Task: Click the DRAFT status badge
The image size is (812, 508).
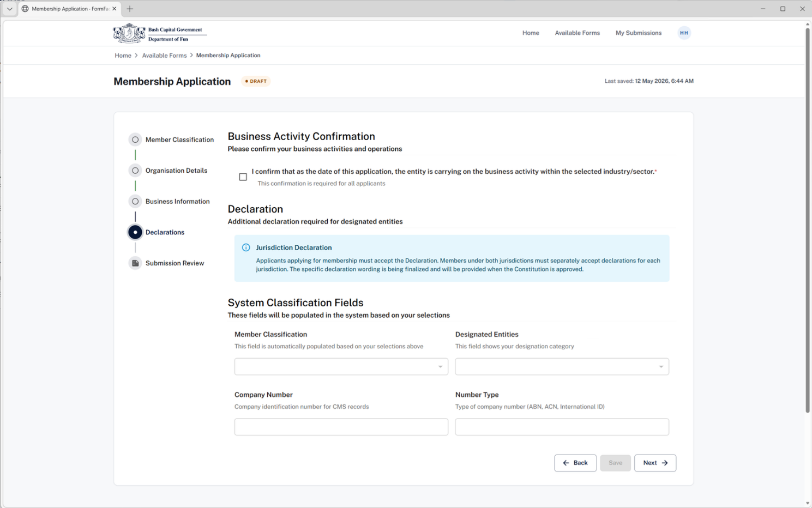Action: [x=256, y=81]
